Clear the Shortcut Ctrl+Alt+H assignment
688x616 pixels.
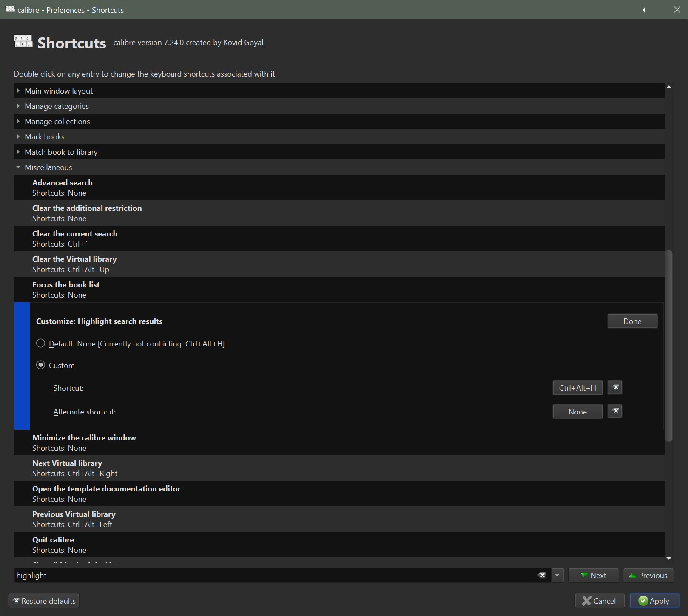tap(615, 387)
